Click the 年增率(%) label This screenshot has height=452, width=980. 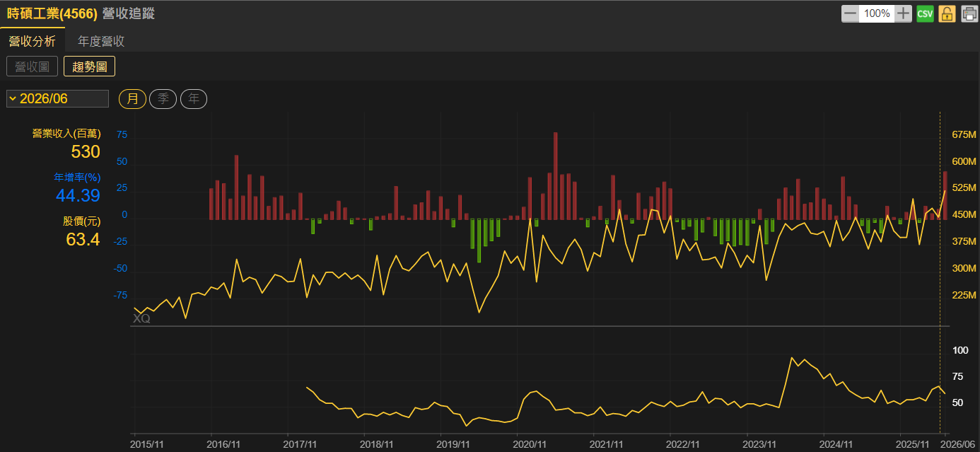click(77, 177)
